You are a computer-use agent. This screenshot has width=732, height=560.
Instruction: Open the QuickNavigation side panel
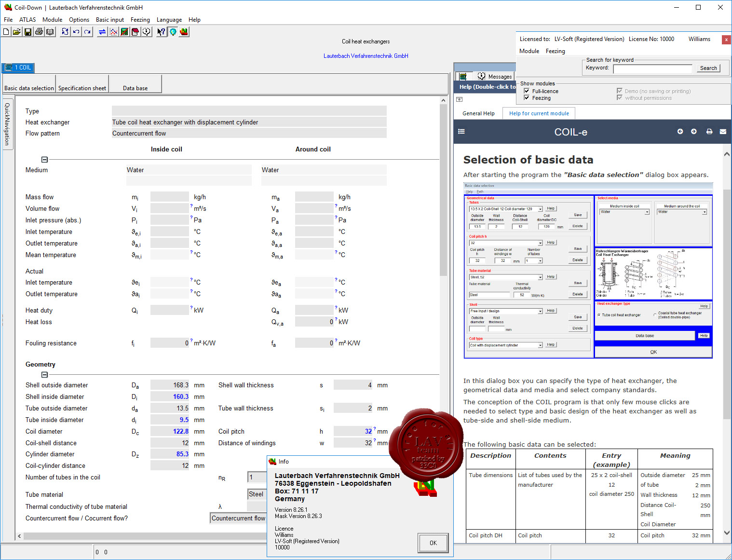tap(7, 123)
